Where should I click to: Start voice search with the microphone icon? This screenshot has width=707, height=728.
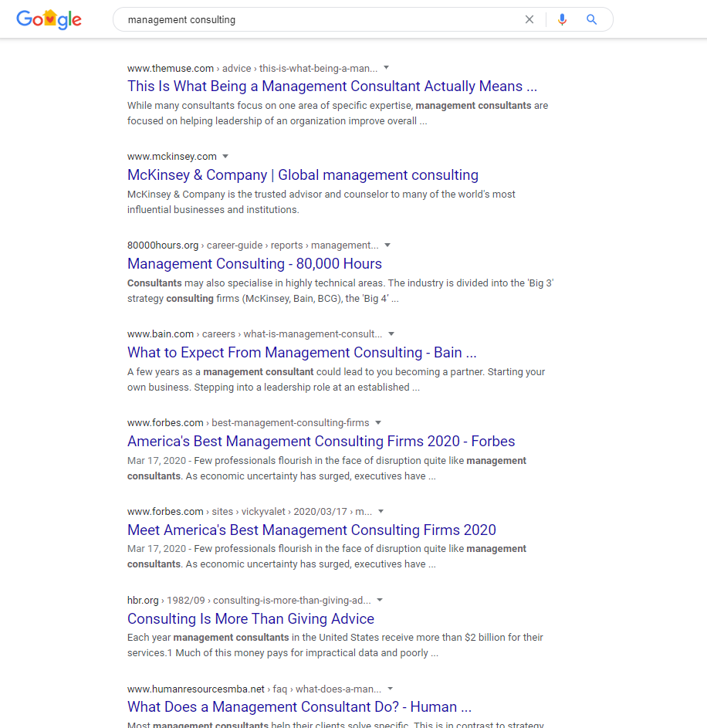[x=562, y=19]
